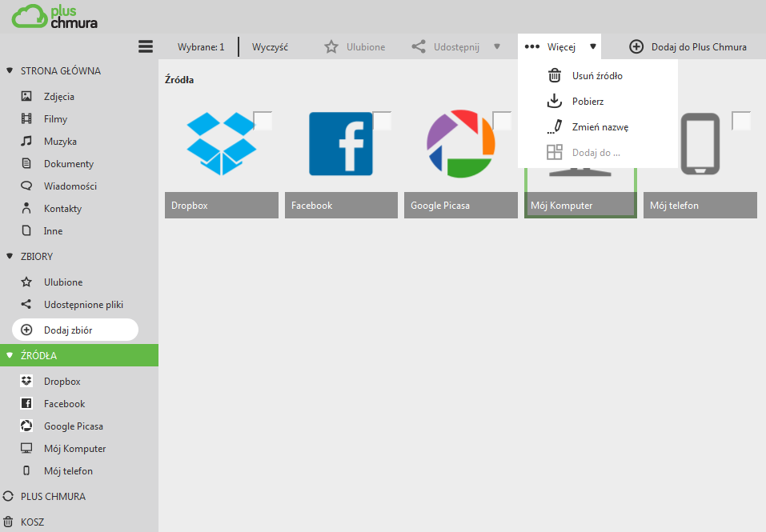Choose Dodaj do ... from the menu
The image size is (766, 532).
598,152
